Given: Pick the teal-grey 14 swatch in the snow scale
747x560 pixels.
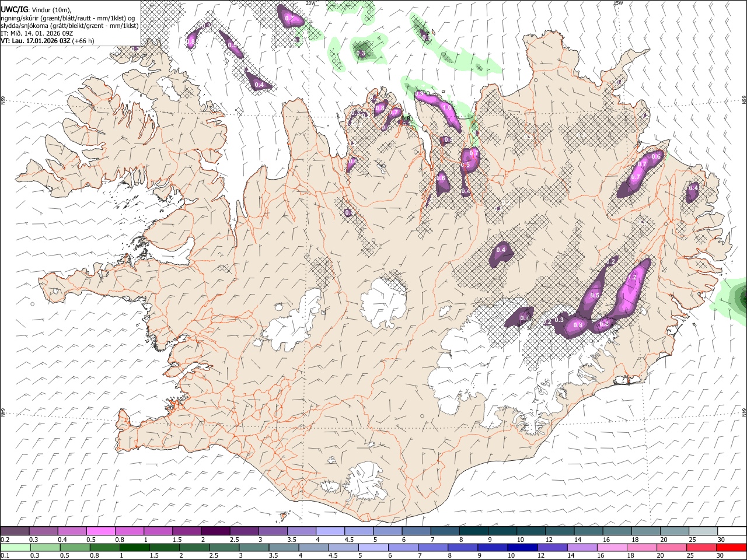Looking at the screenshot, I should coord(588,531).
